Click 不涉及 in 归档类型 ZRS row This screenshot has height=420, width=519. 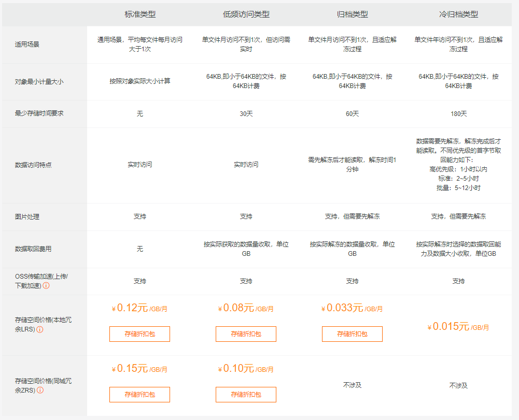pos(352,385)
